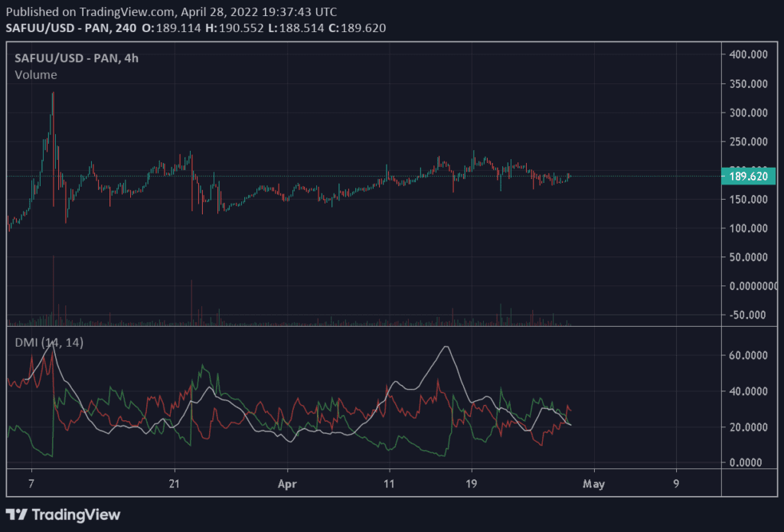Click the Published on TradingView.com header text

click(x=90, y=11)
